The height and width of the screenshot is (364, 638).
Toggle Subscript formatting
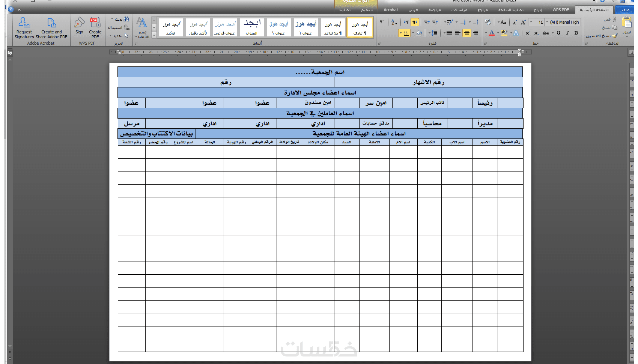point(536,33)
